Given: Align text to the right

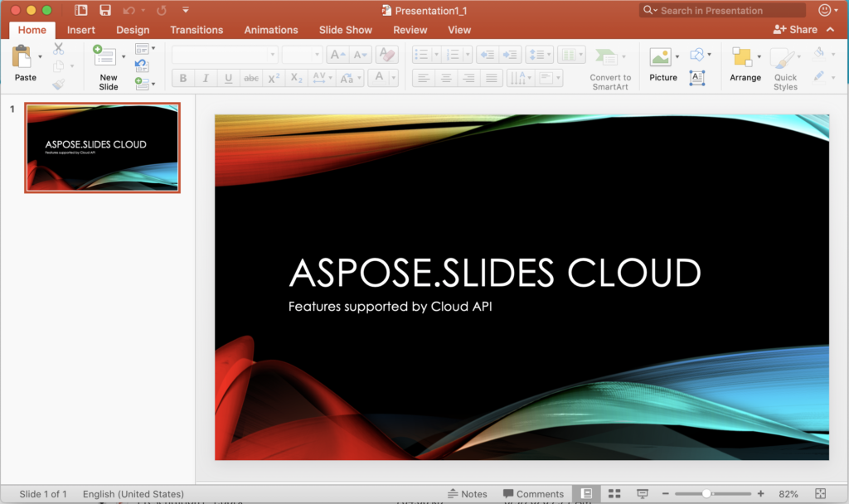Looking at the screenshot, I should (x=469, y=79).
